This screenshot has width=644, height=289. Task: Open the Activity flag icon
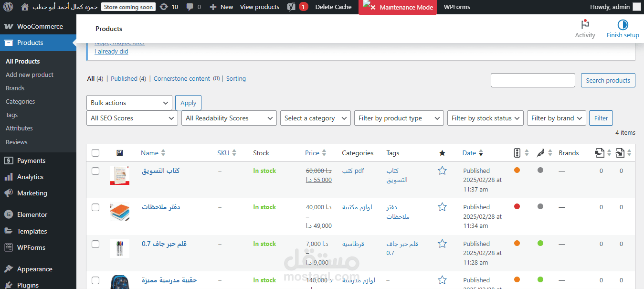click(x=585, y=25)
